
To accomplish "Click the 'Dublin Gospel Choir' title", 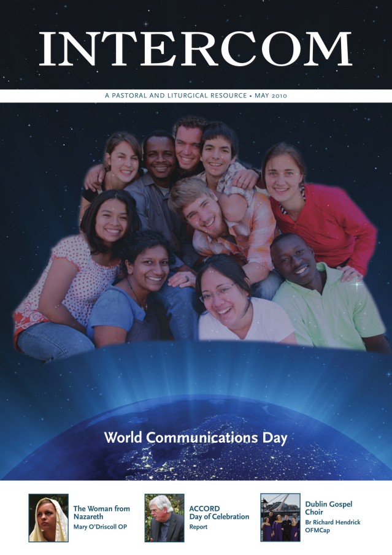I will tap(329, 508).
